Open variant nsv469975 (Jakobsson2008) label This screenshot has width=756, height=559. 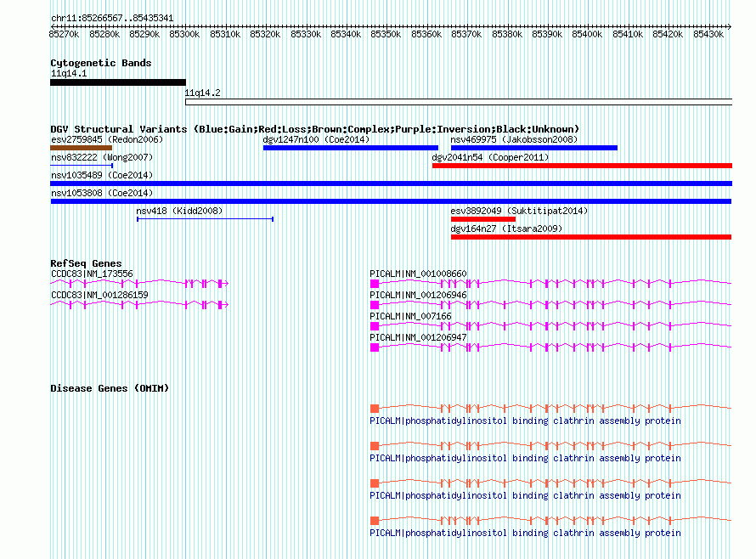[514, 139]
